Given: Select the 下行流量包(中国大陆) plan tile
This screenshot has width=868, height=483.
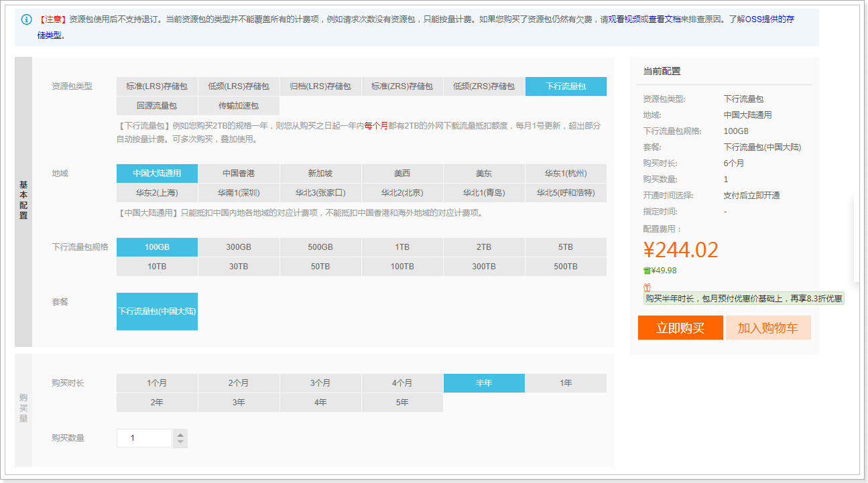Looking at the screenshot, I should pyautogui.click(x=157, y=312).
